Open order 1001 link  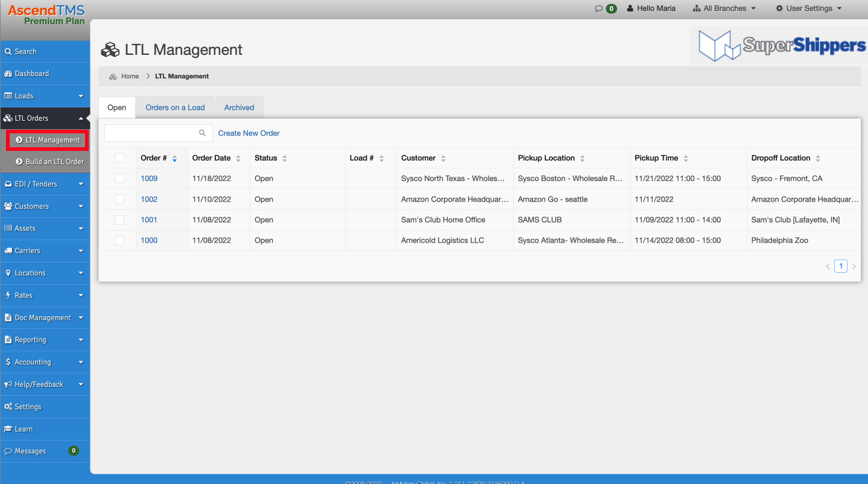coord(149,220)
